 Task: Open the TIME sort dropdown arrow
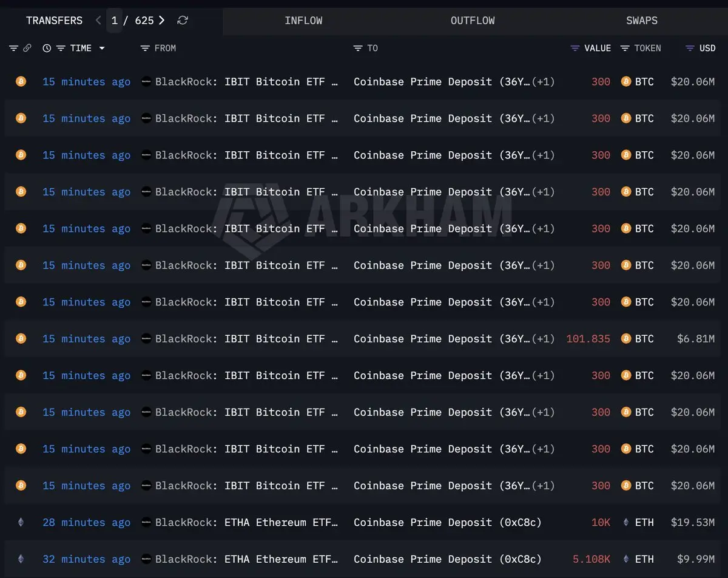(x=101, y=48)
